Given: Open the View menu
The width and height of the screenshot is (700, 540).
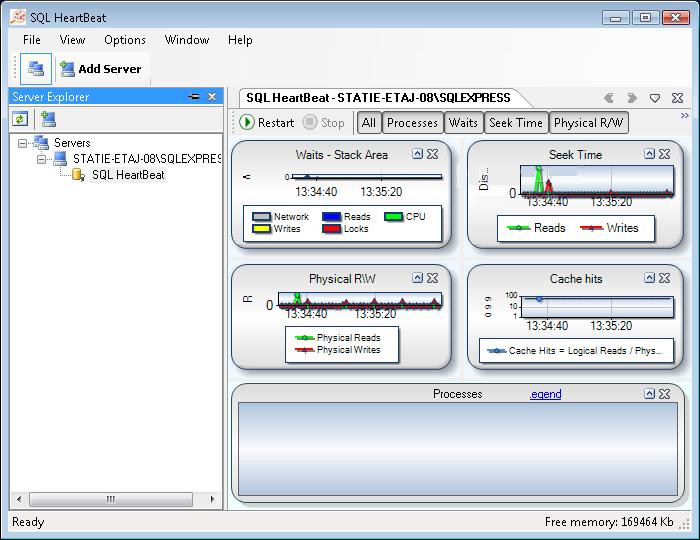Looking at the screenshot, I should [x=72, y=40].
